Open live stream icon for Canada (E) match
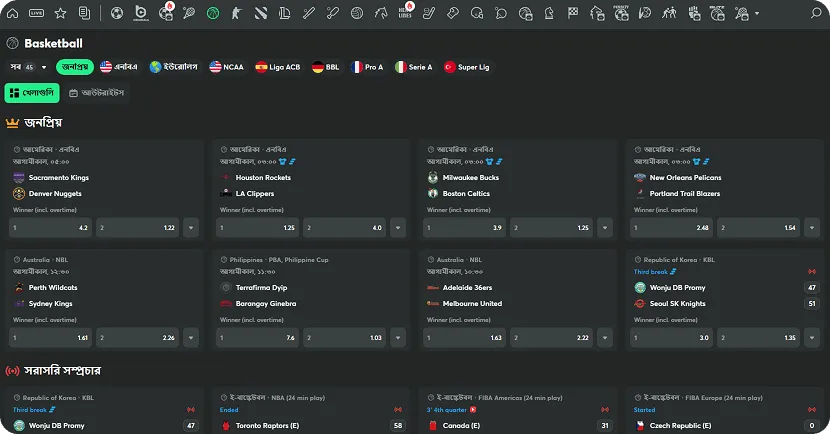The width and height of the screenshot is (830, 434). [x=605, y=410]
